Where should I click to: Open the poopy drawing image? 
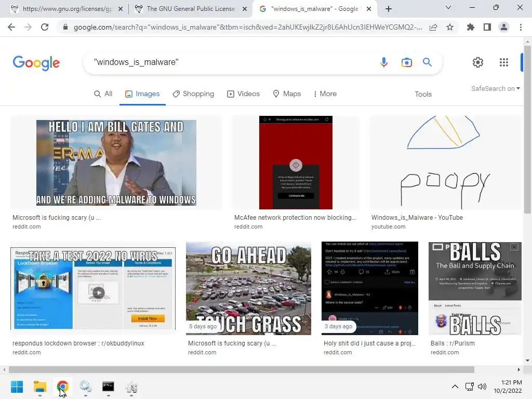445,163
